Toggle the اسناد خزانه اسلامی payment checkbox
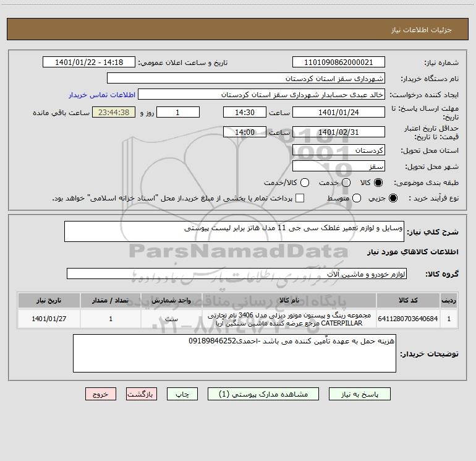The image size is (476, 461). click(300, 198)
